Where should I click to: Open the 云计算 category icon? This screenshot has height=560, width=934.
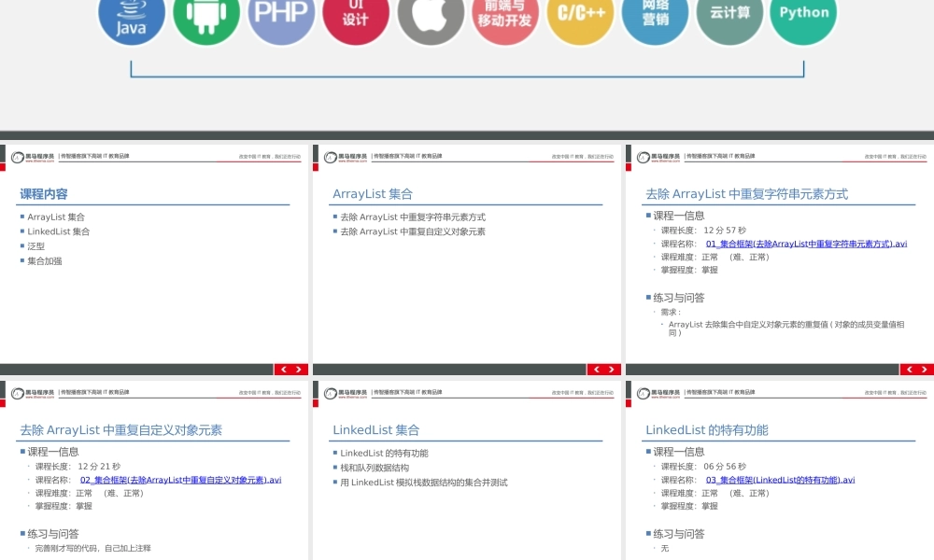(x=729, y=19)
